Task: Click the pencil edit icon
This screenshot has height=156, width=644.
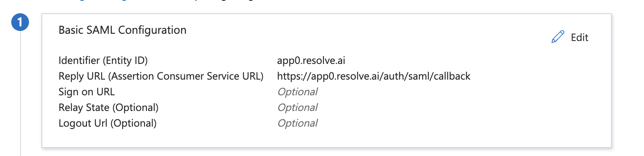Action: pyautogui.click(x=558, y=37)
